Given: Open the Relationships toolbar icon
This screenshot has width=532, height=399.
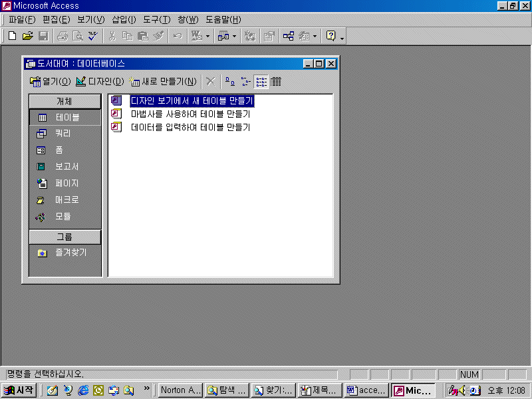Looking at the screenshot, I should 289,36.
